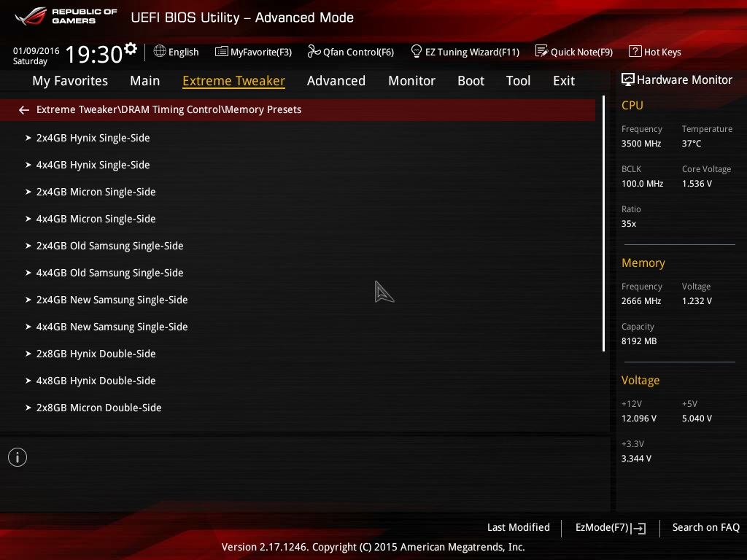This screenshot has width=747, height=560.
Task: Open the Monitor tab
Action: click(411, 81)
